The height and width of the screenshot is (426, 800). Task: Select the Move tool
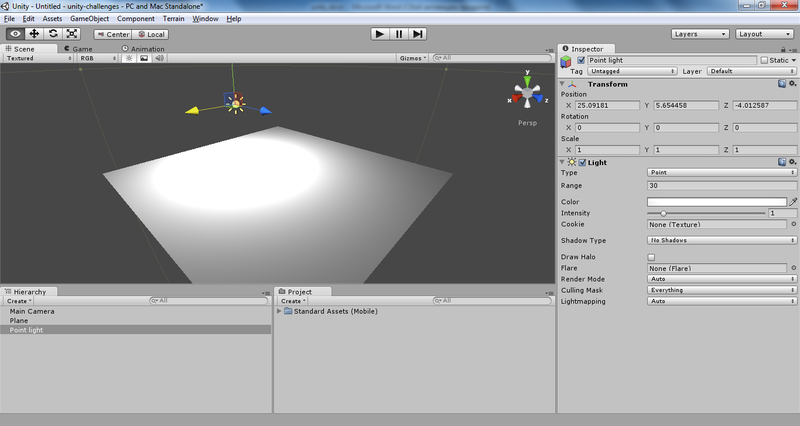pos(34,34)
